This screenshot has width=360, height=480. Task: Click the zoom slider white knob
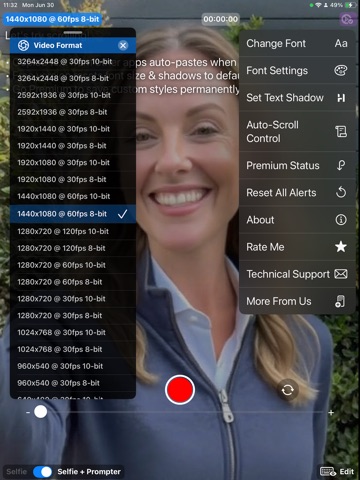click(x=41, y=412)
